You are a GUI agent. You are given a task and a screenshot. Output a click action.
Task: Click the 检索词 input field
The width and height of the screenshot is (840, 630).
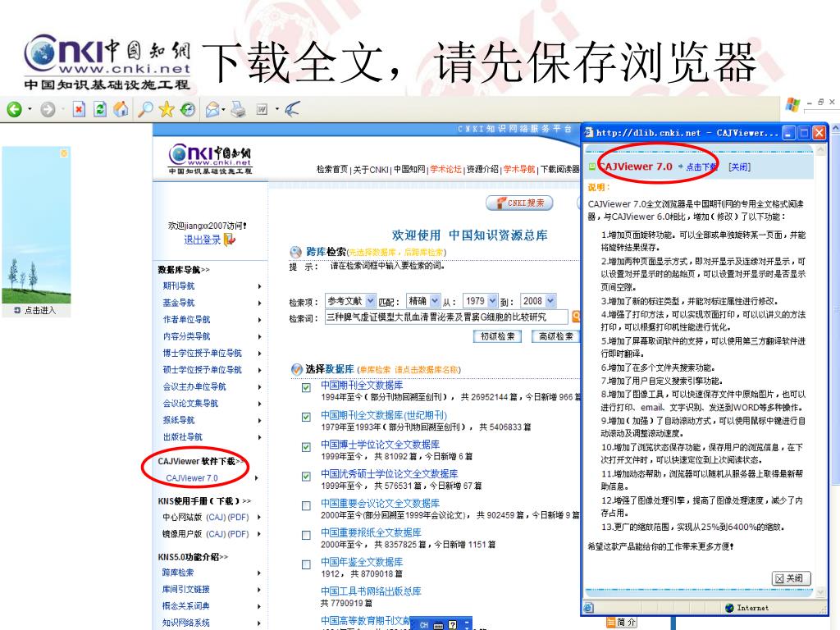(446, 317)
